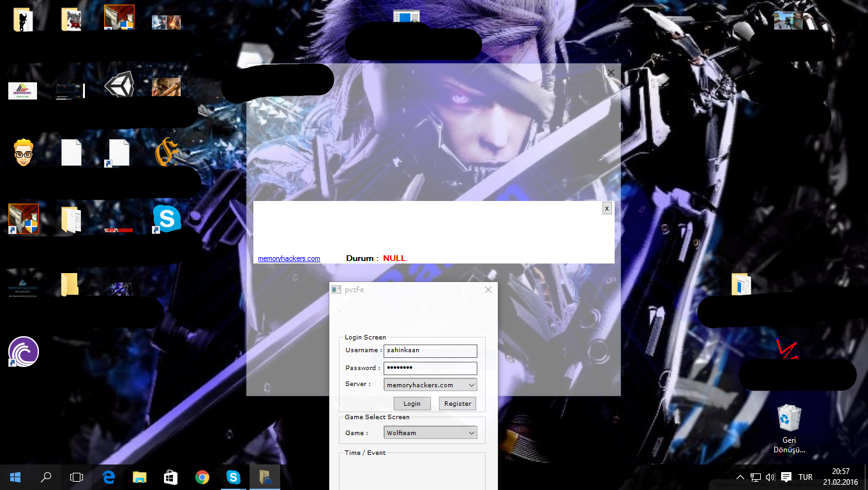Click the Register button

pos(458,403)
